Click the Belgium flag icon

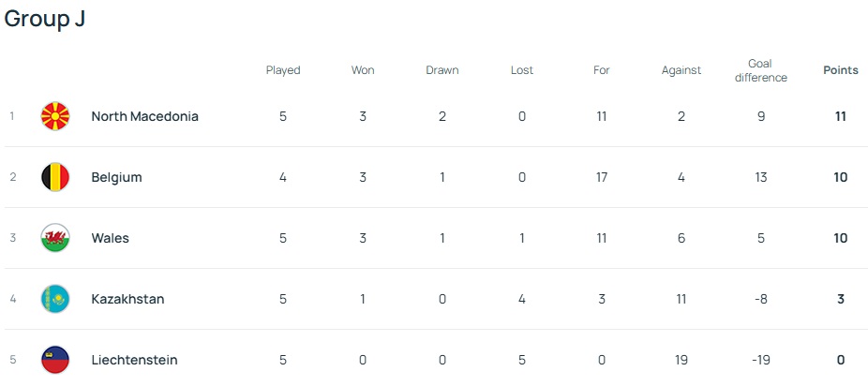(55, 177)
